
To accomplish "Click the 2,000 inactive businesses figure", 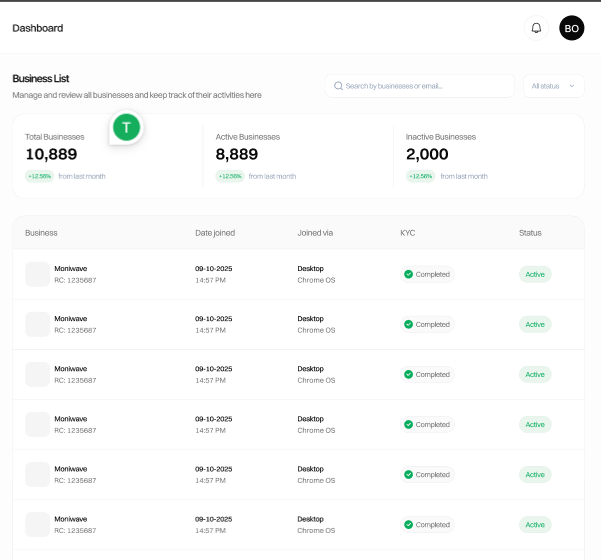I will (x=427, y=154).
